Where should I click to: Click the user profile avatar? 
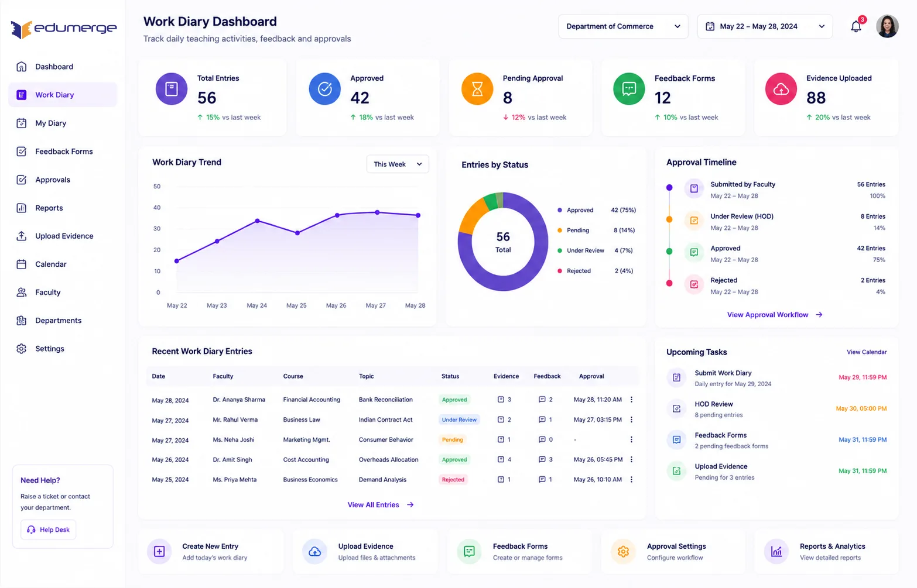click(x=887, y=26)
